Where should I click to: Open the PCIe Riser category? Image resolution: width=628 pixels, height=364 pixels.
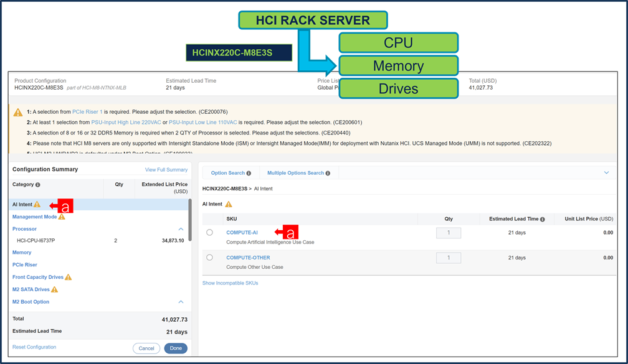point(25,265)
